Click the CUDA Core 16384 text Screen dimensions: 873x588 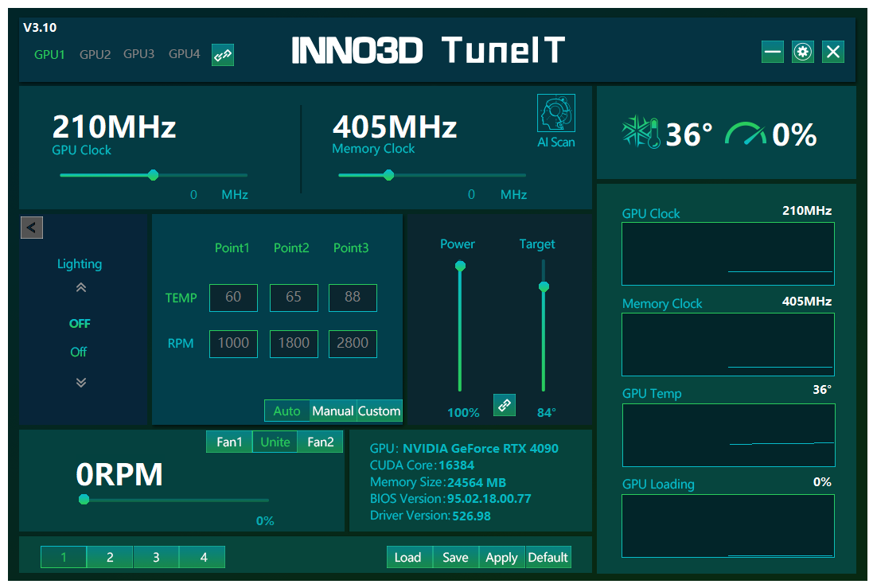tap(422, 465)
